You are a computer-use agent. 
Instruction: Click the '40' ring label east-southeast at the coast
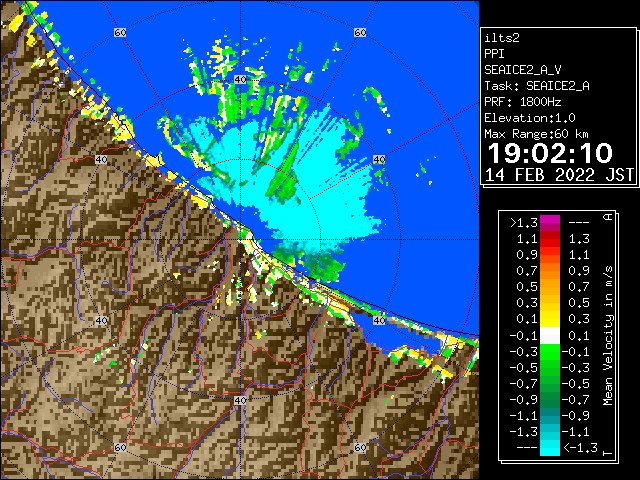(x=379, y=320)
